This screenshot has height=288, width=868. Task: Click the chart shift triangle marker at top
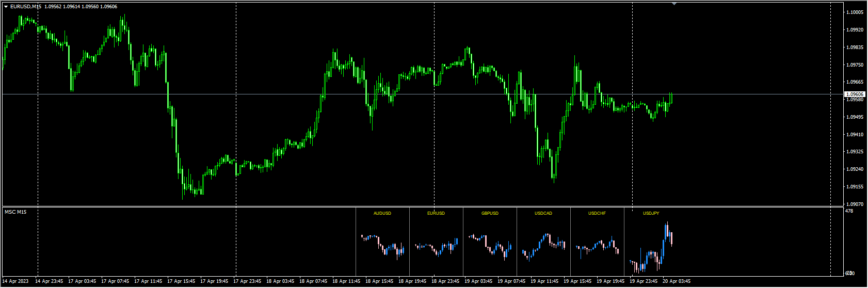tap(674, 4)
